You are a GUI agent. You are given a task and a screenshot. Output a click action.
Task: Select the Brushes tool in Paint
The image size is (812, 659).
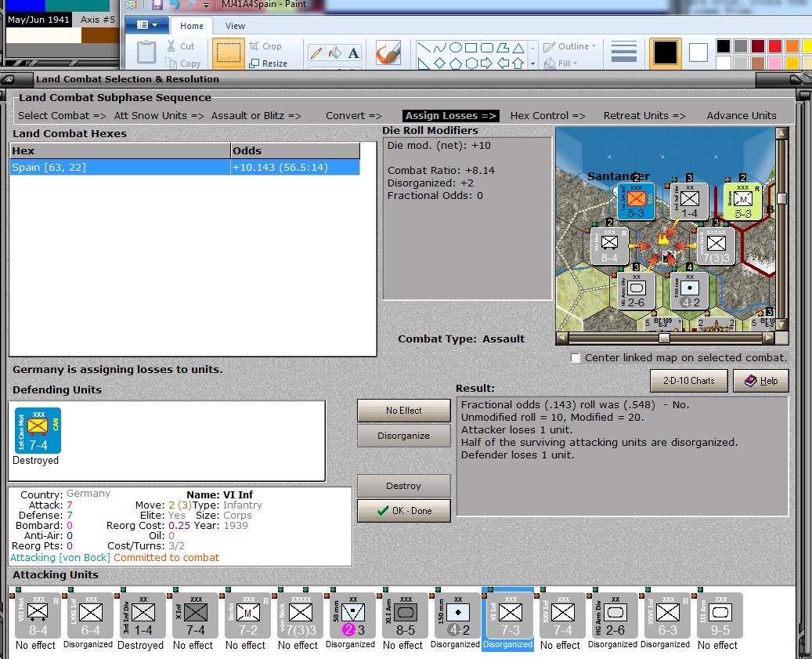point(388,53)
